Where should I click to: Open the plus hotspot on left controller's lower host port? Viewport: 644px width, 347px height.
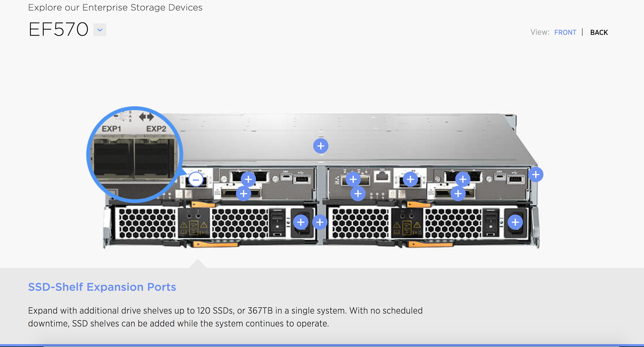tap(244, 193)
